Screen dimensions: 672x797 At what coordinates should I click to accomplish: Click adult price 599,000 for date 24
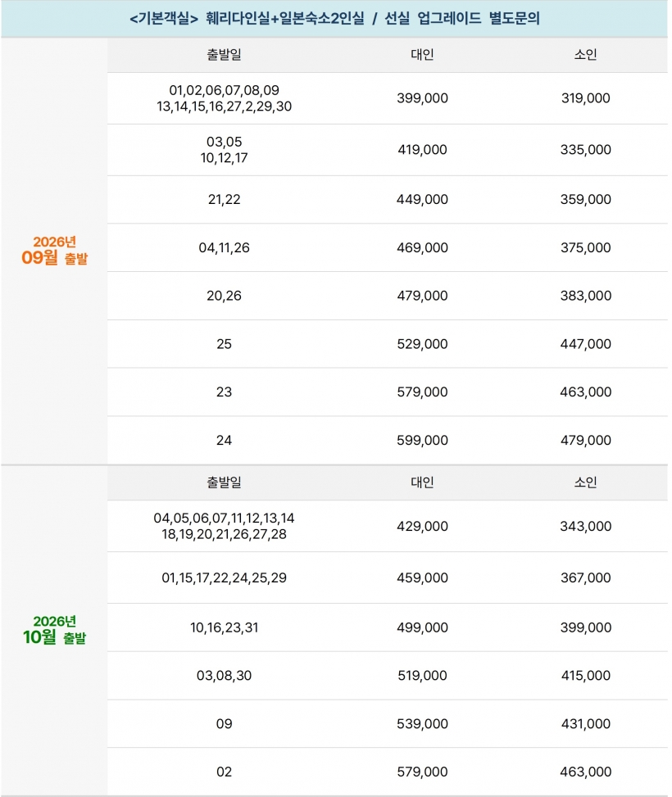422,440
